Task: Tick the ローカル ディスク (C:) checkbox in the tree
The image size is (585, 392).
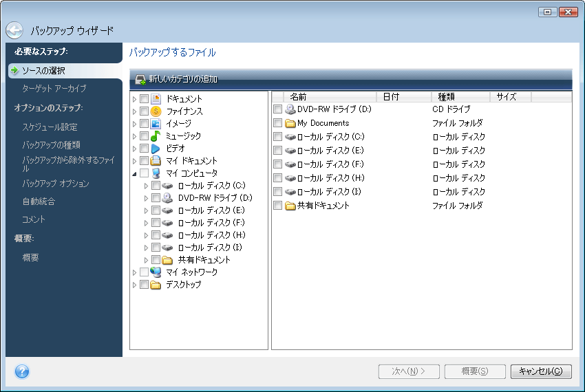Action: 156,186
